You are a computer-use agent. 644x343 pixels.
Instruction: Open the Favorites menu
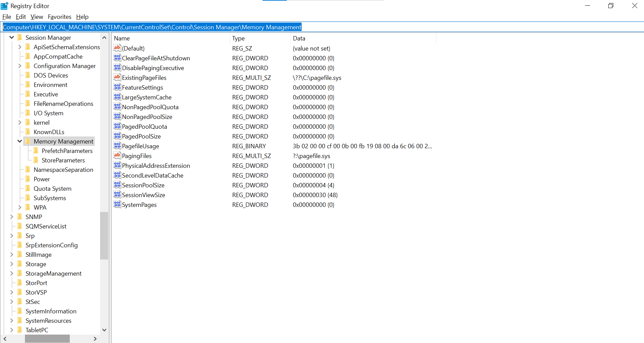pos(59,17)
